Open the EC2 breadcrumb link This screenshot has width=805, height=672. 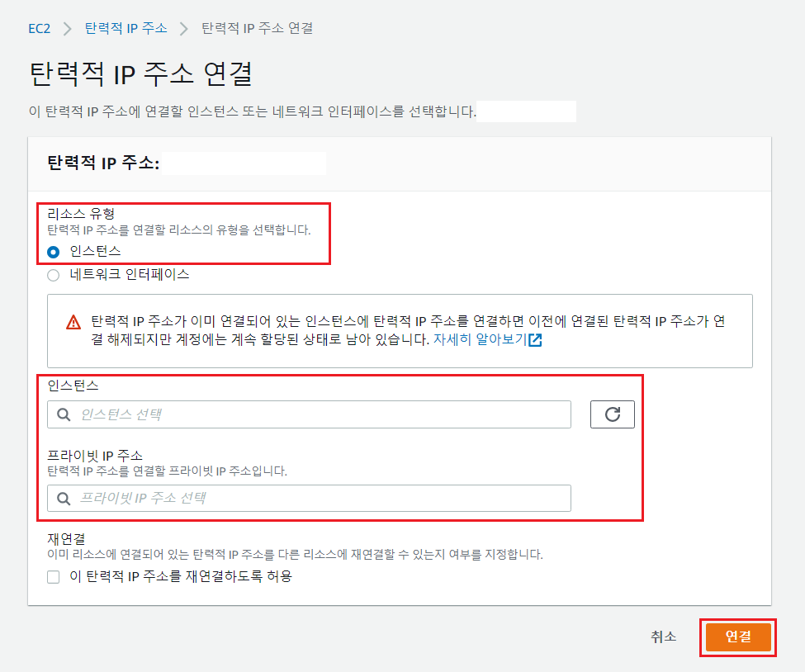pos(39,29)
